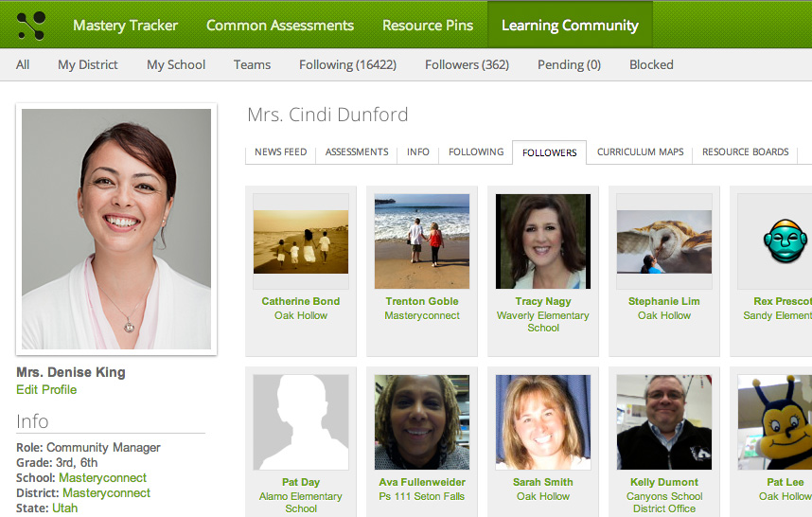
Task: Open the Mastery Tracker section
Action: tap(125, 26)
